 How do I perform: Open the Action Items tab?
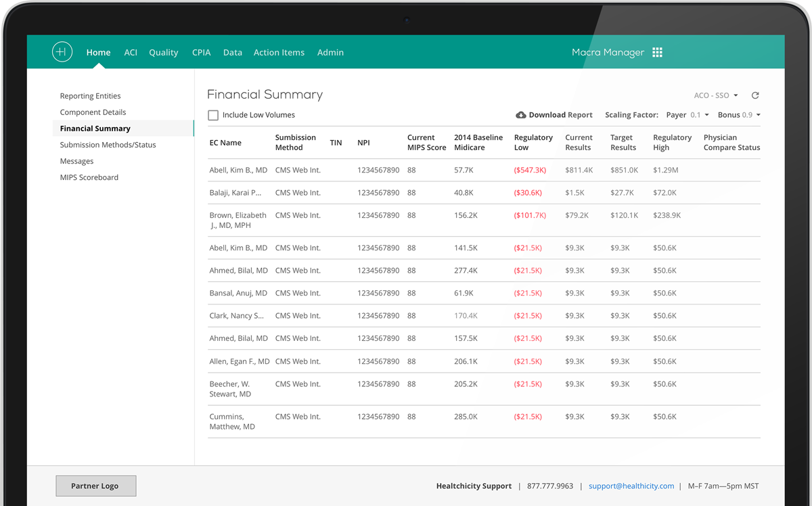click(x=279, y=52)
